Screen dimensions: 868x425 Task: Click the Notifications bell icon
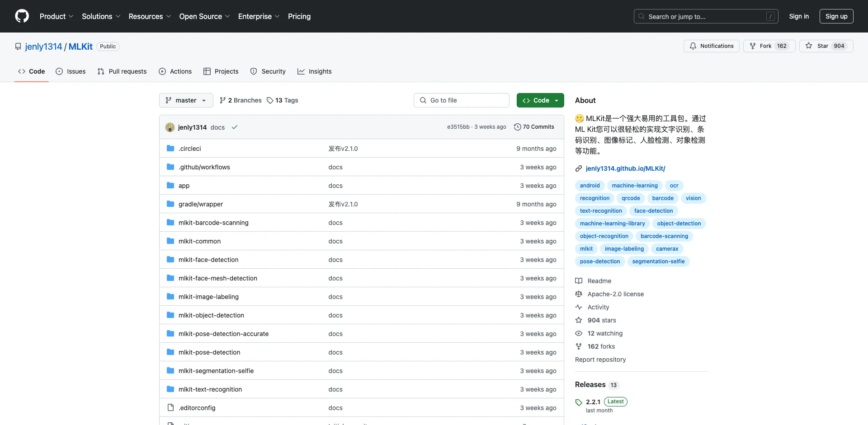(693, 46)
